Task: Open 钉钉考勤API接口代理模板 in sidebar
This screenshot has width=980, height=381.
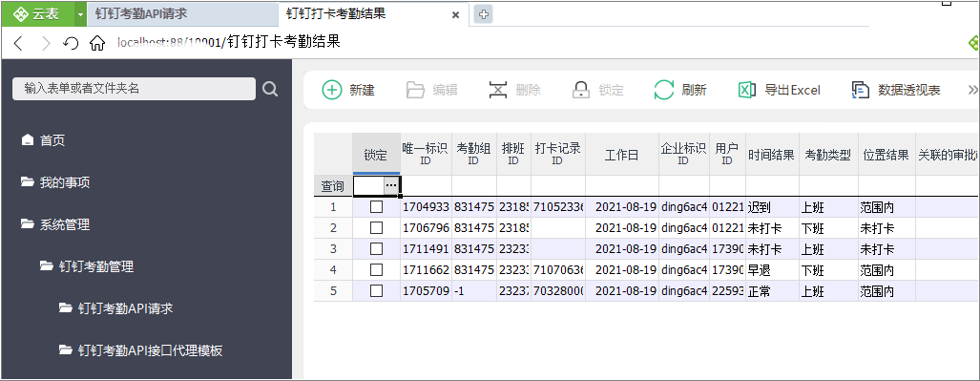Action: click(x=140, y=350)
